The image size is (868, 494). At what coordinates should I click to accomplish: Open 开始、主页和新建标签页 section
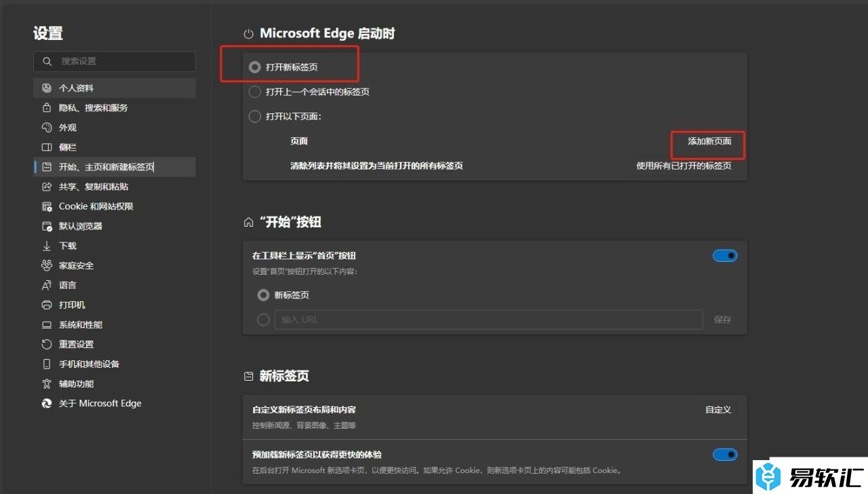(115, 167)
